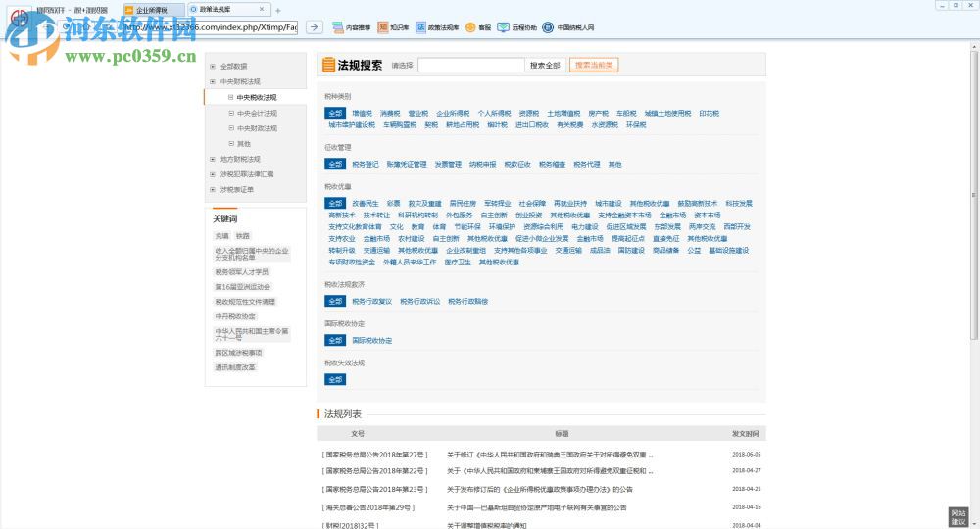Image resolution: width=980 pixels, height=529 pixels.
Task: Select 中央会计法规 in the tree
Action: click(257, 113)
